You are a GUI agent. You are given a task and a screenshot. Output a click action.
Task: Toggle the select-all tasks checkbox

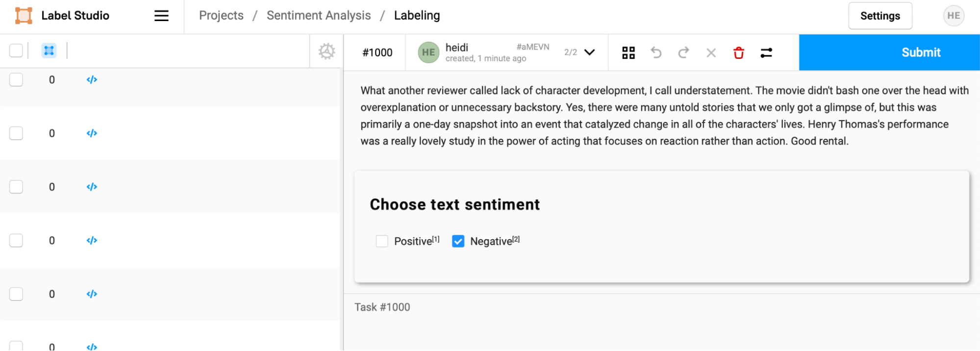click(x=16, y=50)
